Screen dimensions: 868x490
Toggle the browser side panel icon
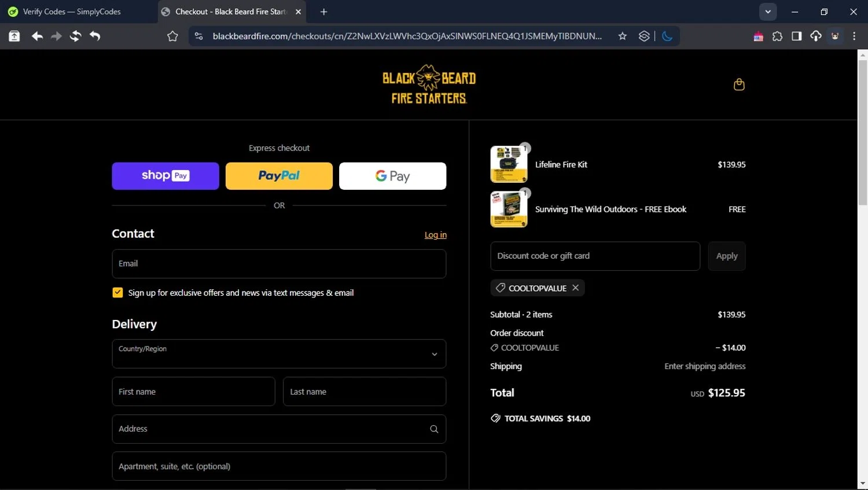point(797,36)
